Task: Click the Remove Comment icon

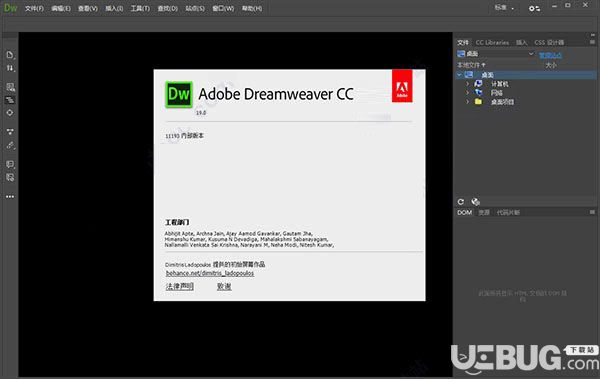Action: tap(10, 177)
